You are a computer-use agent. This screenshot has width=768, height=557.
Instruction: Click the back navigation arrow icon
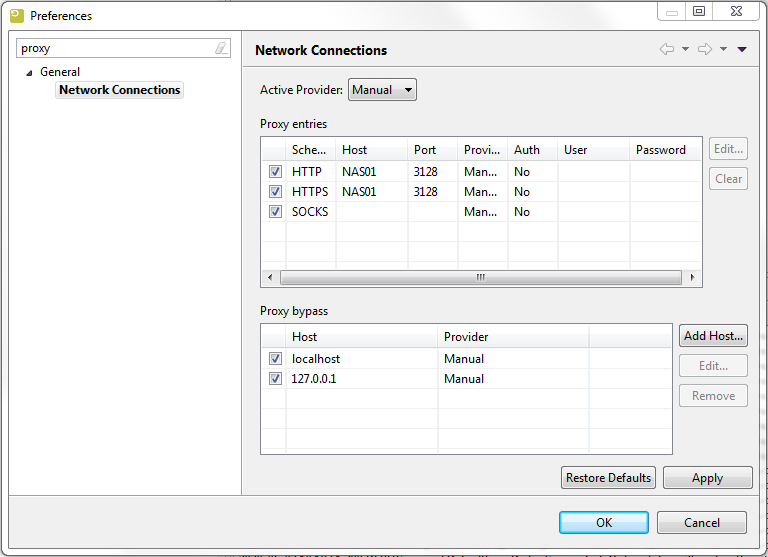667,49
